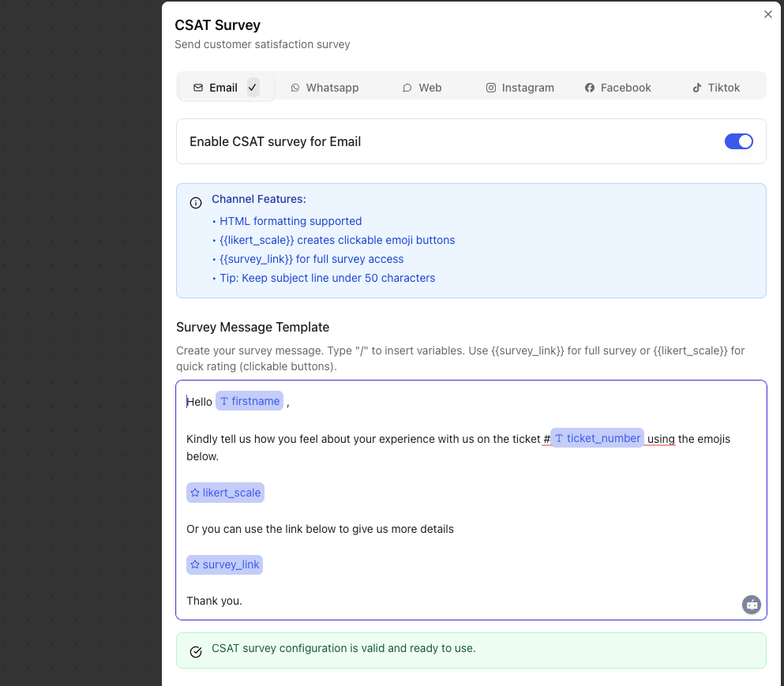Click the Channel Features info banner
The width and height of the screenshot is (784, 686).
pos(471,241)
